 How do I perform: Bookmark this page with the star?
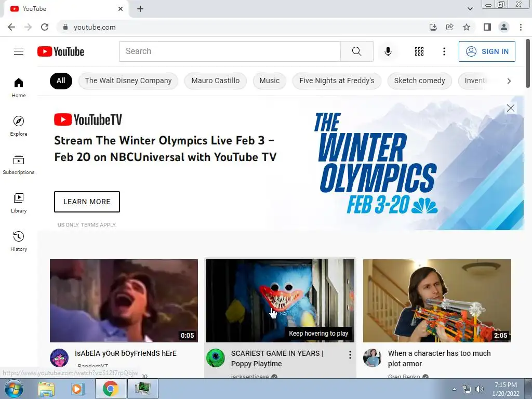pos(467,27)
